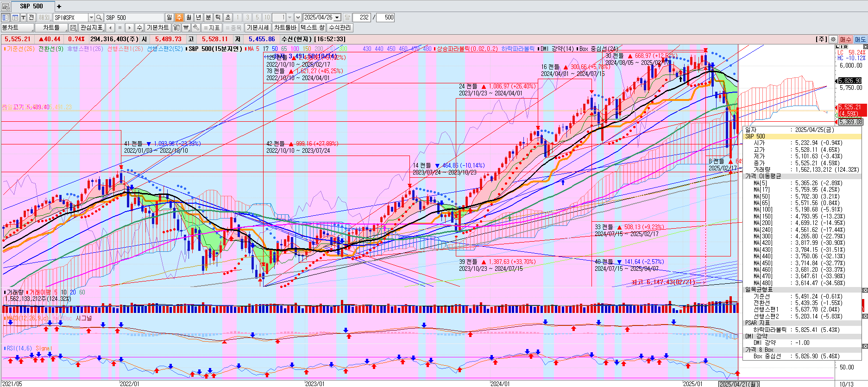Click the chart style tool icon
The height and width of the screenshot is (387, 868).
click(176, 28)
